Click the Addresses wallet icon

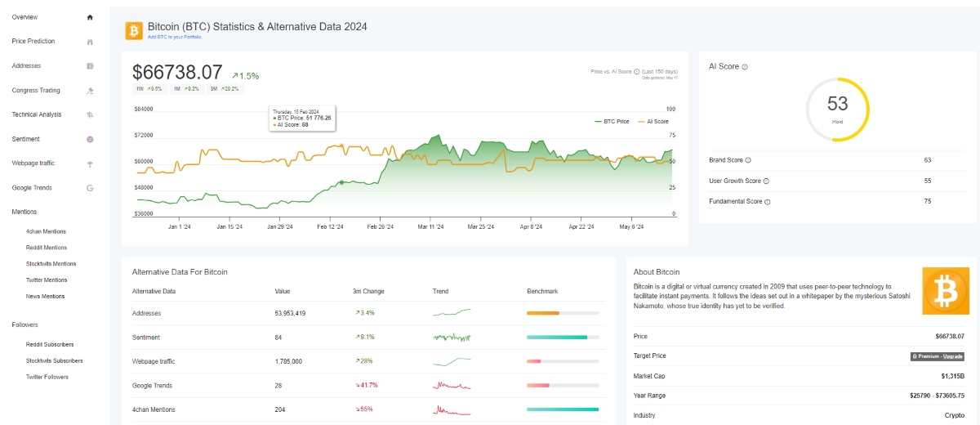[90, 66]
